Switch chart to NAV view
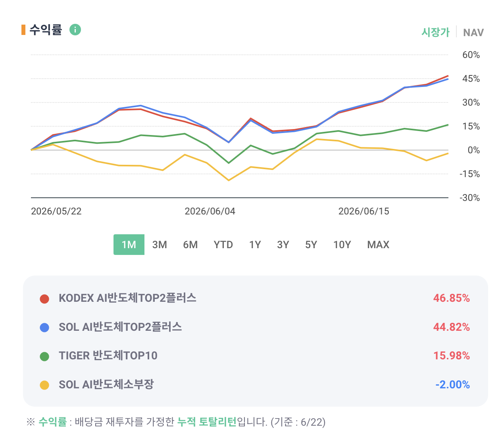 (473, 32)
